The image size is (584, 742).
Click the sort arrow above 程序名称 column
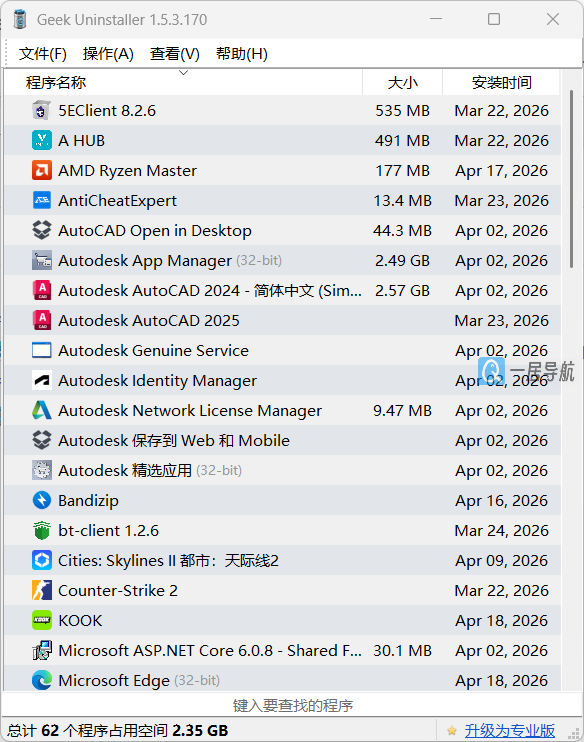click(x=184, y=73)
